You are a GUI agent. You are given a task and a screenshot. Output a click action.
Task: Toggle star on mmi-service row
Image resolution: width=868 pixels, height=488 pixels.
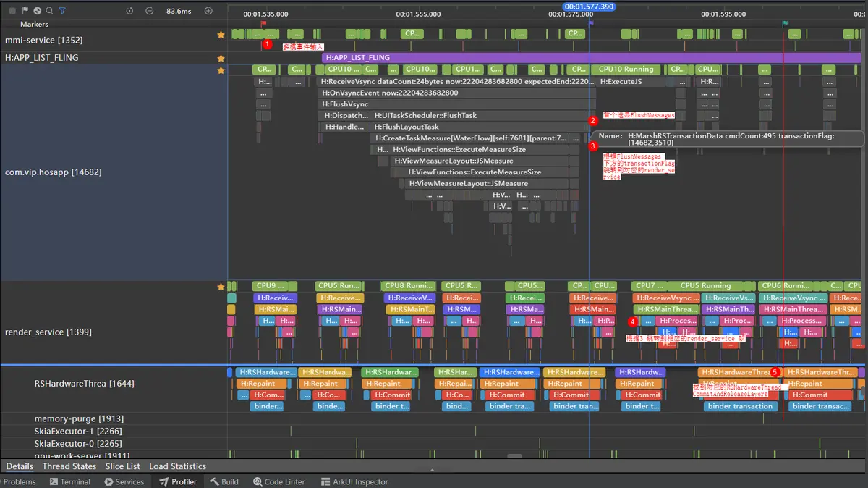point(221,34)
